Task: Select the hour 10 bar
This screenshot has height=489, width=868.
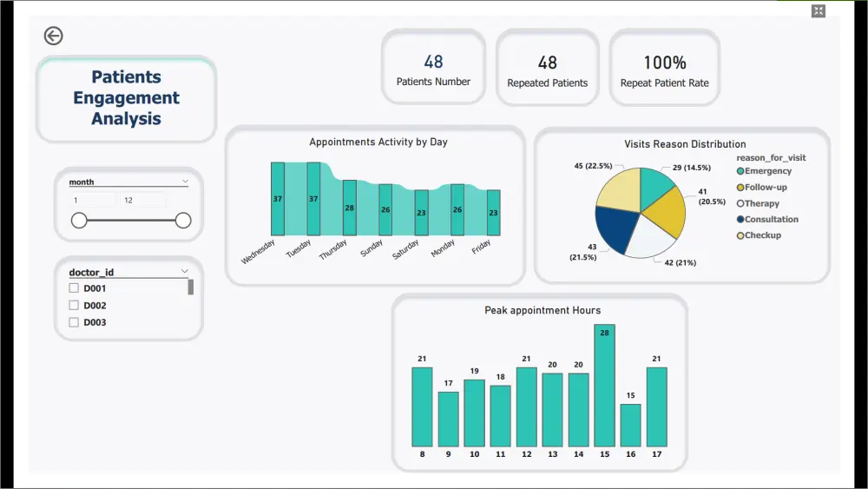Action: pos(475,413)
